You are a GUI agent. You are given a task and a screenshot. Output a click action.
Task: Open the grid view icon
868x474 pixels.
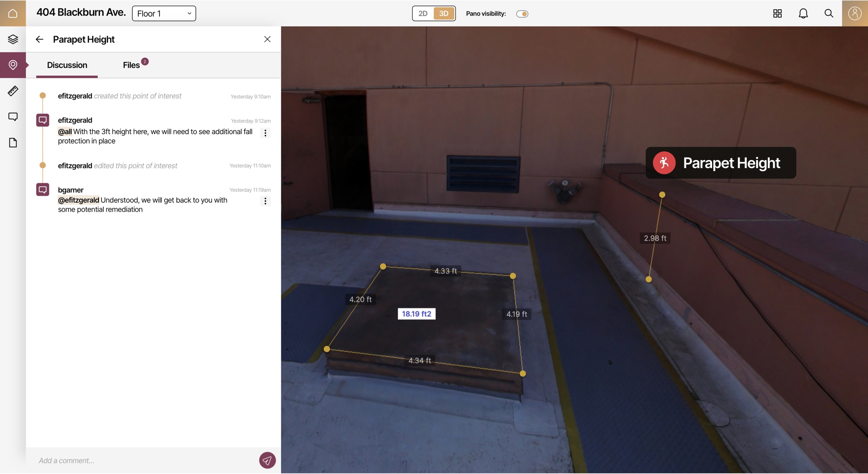(x=777, y=13)
